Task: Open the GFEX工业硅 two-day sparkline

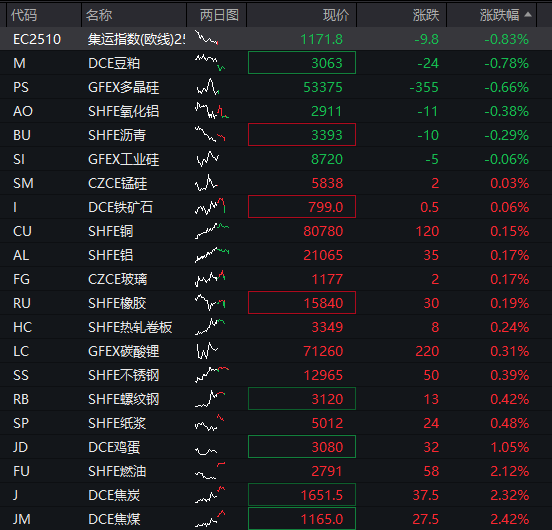Action: click(208, 159)
